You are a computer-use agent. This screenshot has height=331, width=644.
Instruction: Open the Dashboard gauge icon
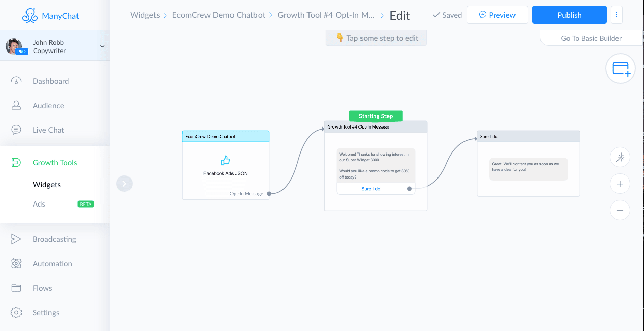[x=16, y=81]
